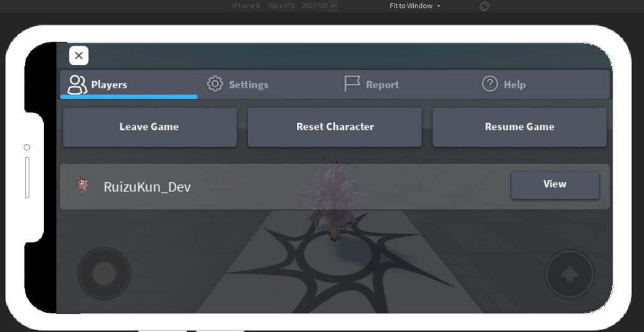Screen dimensions: 644x332
Task: Select the RuizuKun_Dev player name
Action: tap(147, 187)
